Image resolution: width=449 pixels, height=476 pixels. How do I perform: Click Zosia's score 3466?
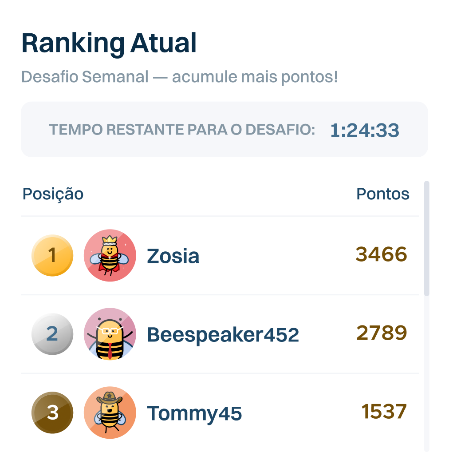coord(381,254)
